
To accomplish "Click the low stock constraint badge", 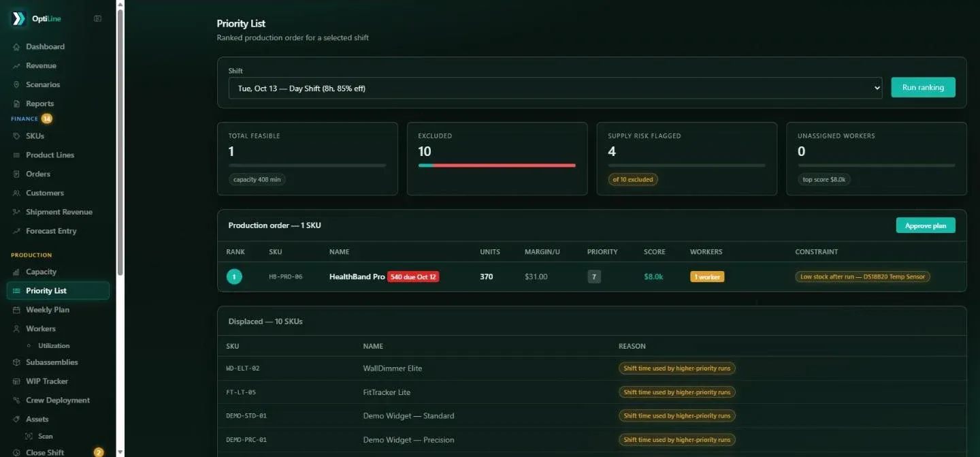I will (862, 277).
